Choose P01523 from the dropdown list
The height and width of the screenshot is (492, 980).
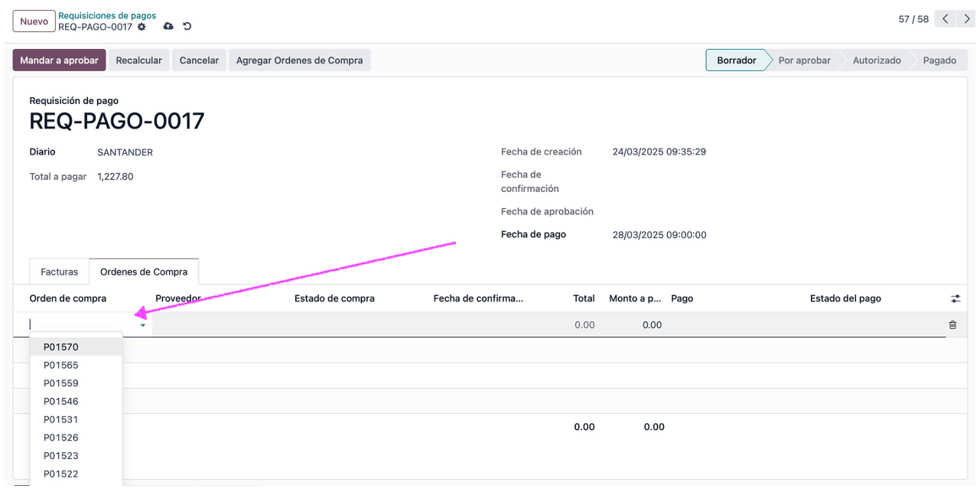(76, 456)
